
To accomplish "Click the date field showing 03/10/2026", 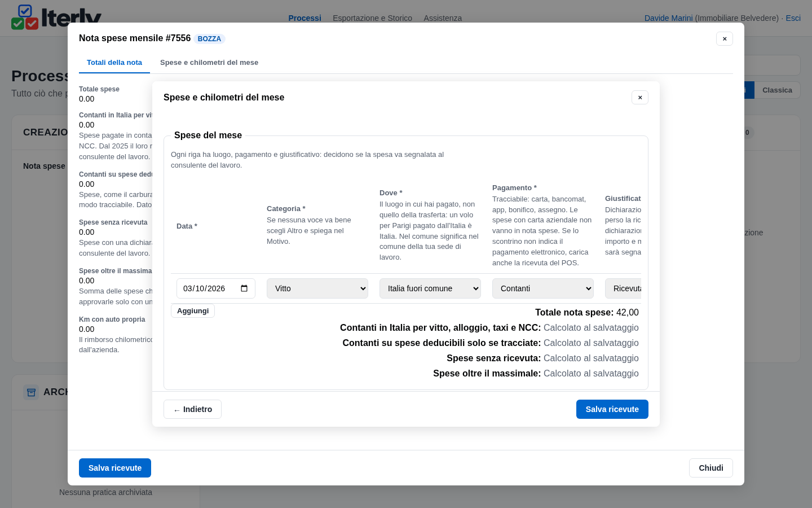I will tap(216, 288).
